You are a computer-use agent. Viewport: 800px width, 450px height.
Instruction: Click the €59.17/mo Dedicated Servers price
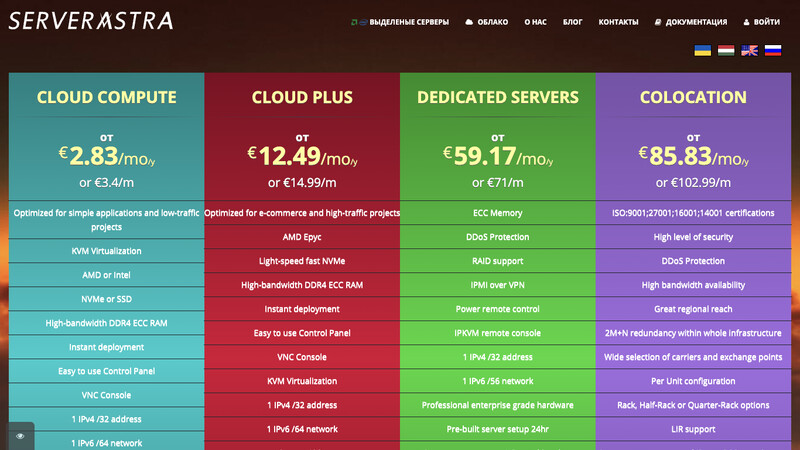coord(497,155)
